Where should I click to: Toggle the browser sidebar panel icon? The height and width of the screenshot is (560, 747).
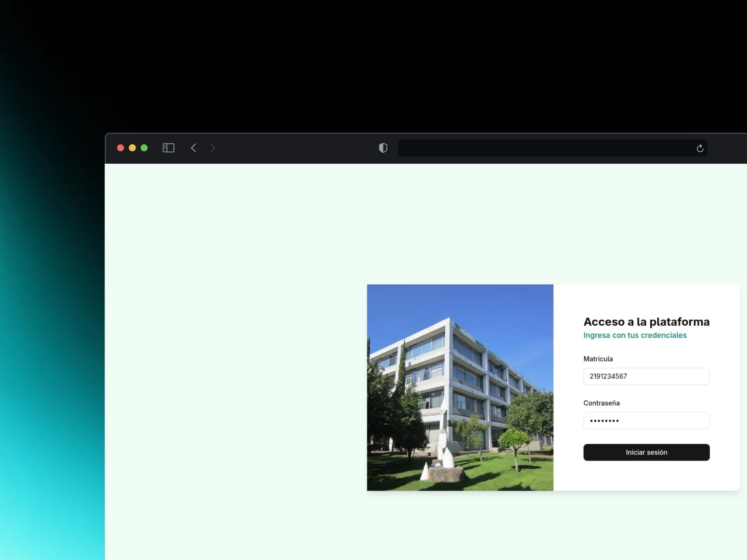pos(168,148)
